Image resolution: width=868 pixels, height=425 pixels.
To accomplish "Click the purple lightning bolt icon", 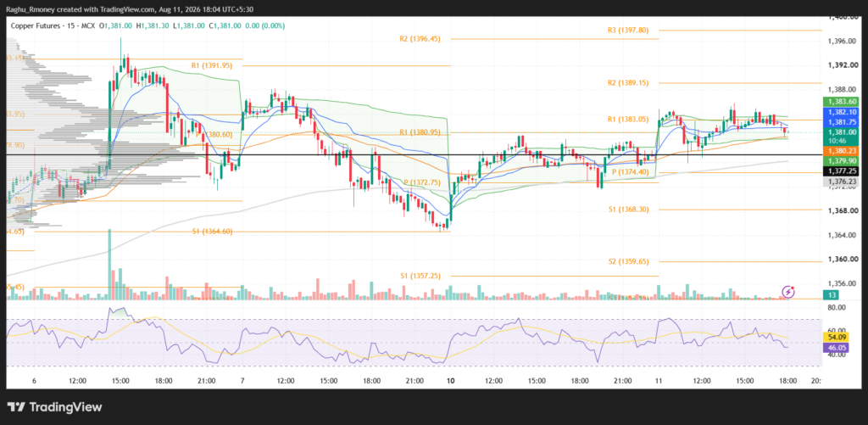I will pyautogui.click(x=787, y=292).
